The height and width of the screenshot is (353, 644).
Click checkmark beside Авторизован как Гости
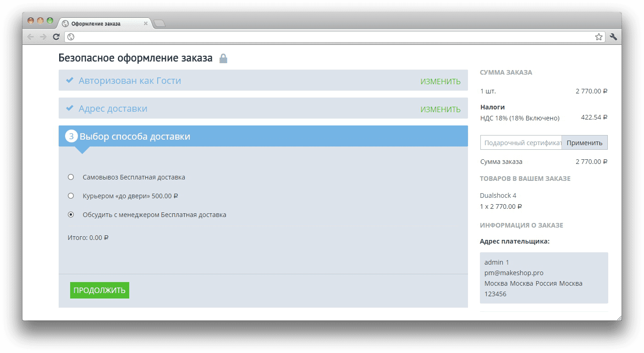point(70,81)
